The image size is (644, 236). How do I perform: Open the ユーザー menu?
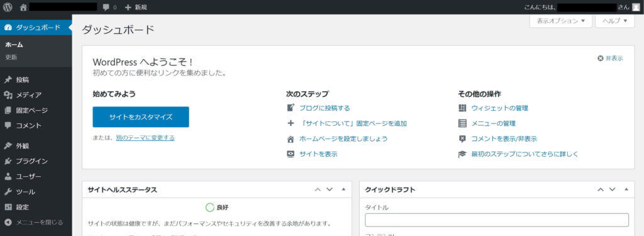[36, 176]
